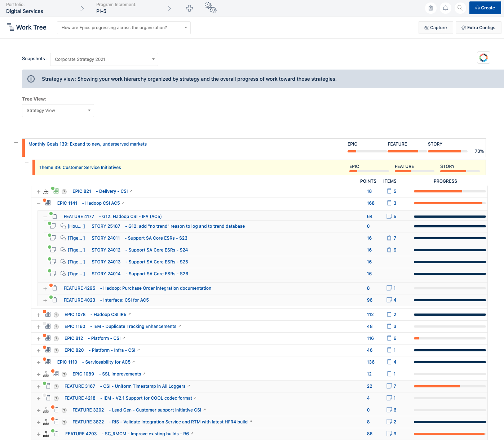
Task: Open the double-gear settings icon
Action: 211,8
